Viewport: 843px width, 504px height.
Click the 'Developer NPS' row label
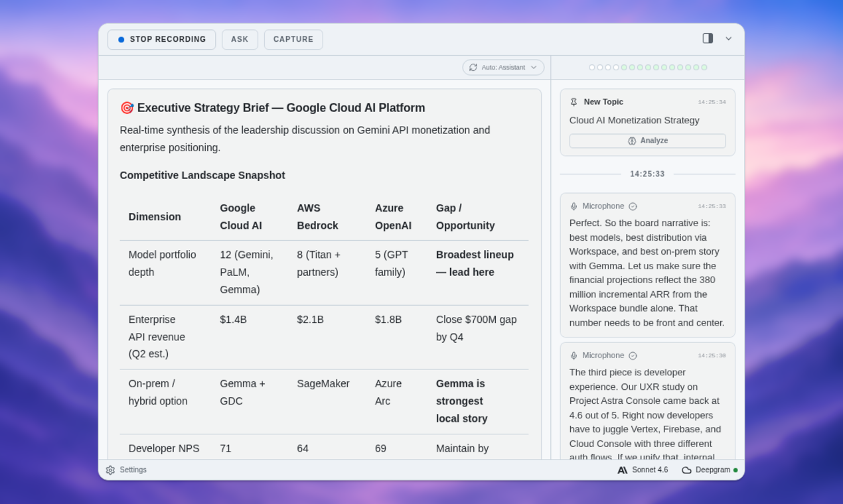pyautogui.click(x=164, y=448)
